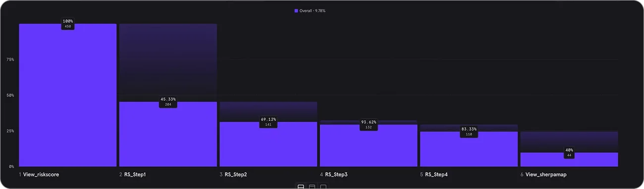
Task: Click the '2 RS_Step1' step label
Action: [133, 175]
